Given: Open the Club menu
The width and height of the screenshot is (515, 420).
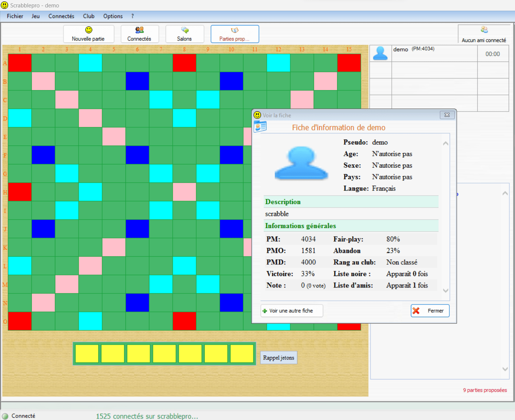Looking at the screenshot, I should click(x=89, y=16).
